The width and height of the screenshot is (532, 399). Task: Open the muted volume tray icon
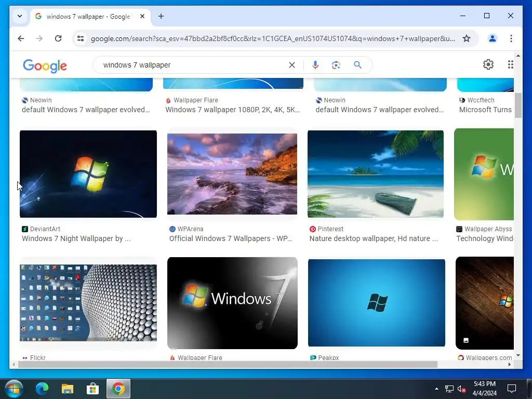(x=461, y=389)
